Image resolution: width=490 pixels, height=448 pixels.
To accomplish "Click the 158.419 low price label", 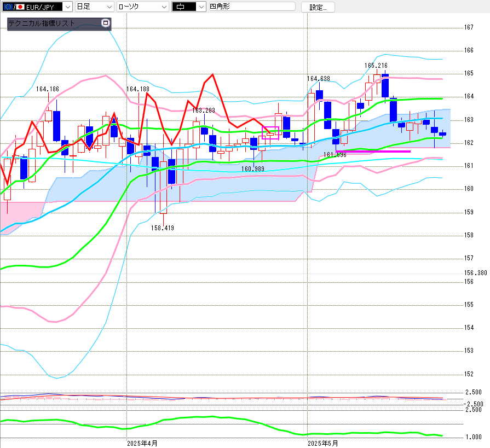I will pos(163,228).
